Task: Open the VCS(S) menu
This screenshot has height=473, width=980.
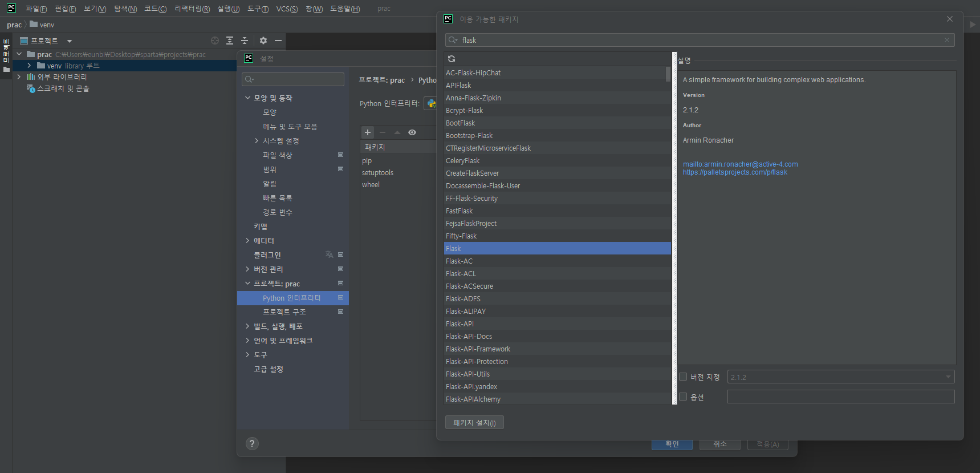Action: click(287, 9)
